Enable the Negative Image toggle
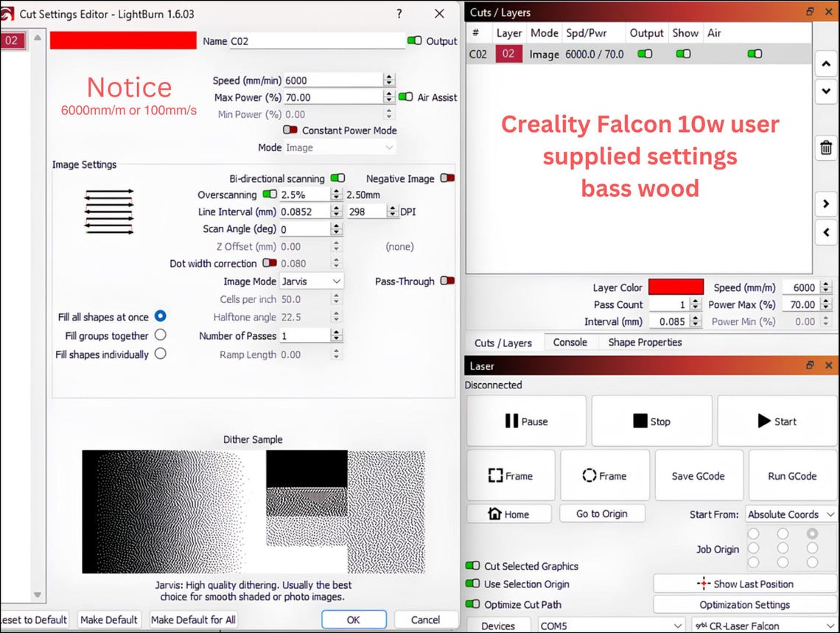Image resolution: width=840 pixels, height=633 pixels. coord(447,178)
